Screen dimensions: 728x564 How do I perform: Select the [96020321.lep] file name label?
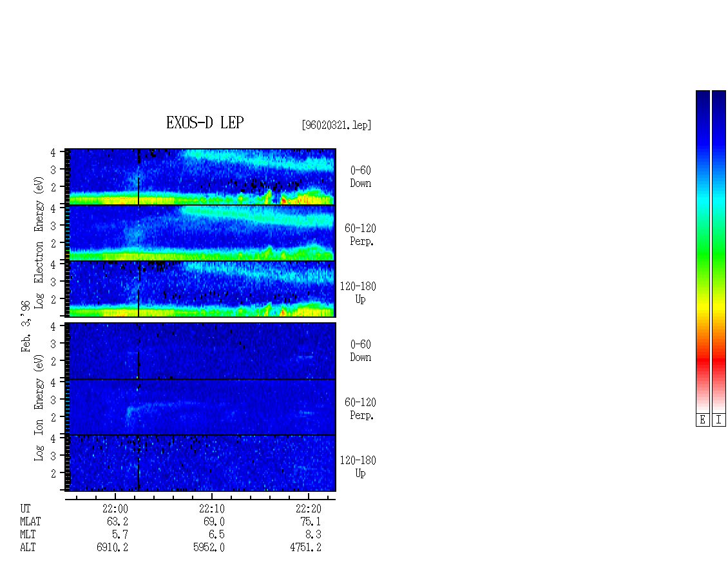pyautogui.click(x=336, y=125)
